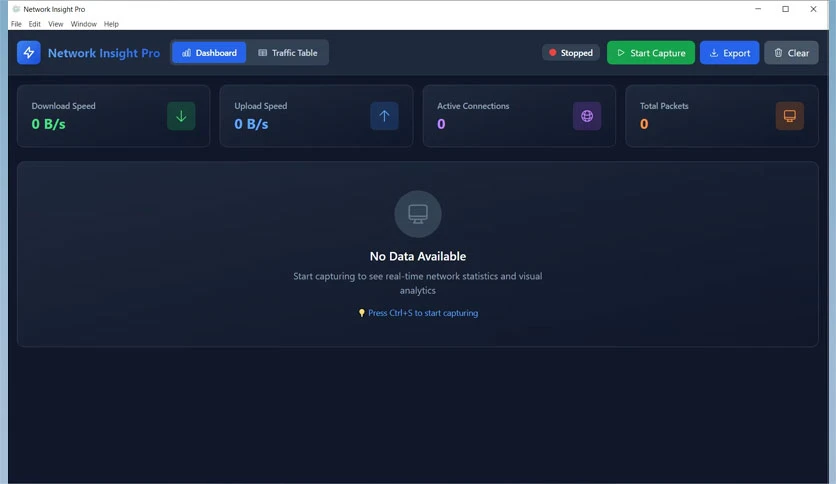The height and width of the screenshot is (484, 836).
Task: Click the blue Export button
Action: [x=729, y=53]
